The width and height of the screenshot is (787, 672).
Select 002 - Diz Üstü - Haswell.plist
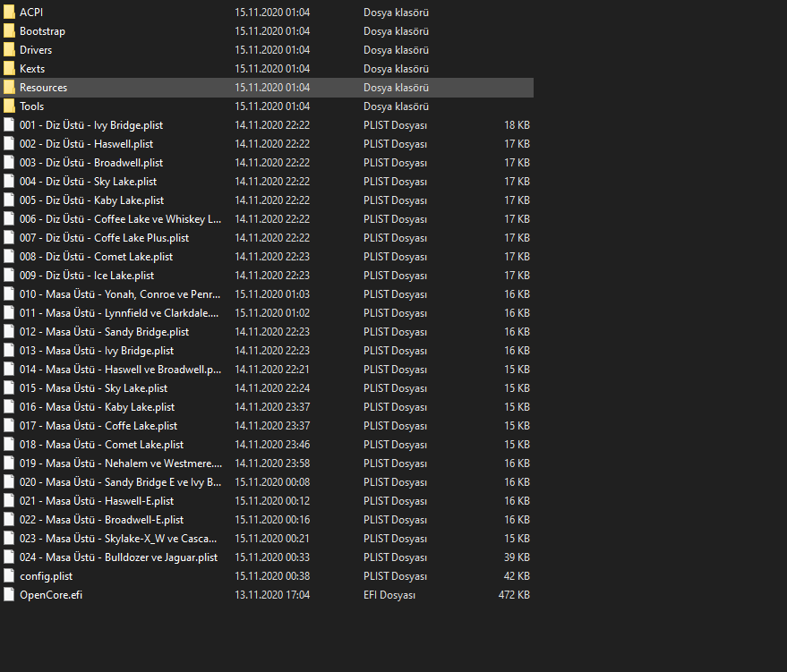tap(86, 144)
